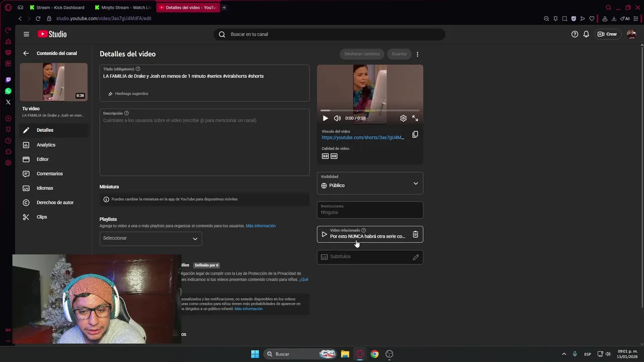Go back to Contenido del canal
The width and height of the screenshot is (644, 362).
click(26, 53)
